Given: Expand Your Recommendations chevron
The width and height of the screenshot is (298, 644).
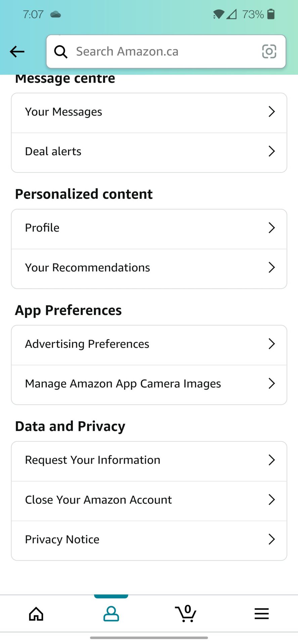Looking at the screenshot, I should (x=271, y=268).
